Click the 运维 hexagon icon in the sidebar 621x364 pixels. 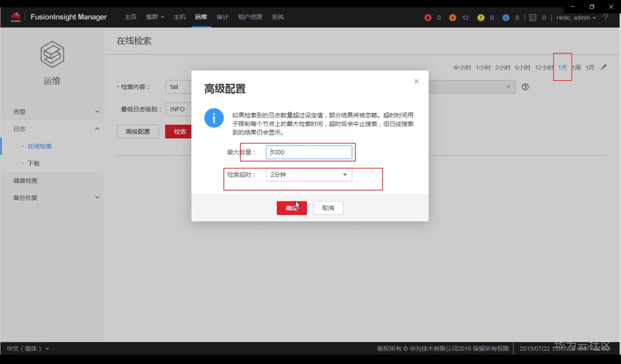[x=52, y=54]
